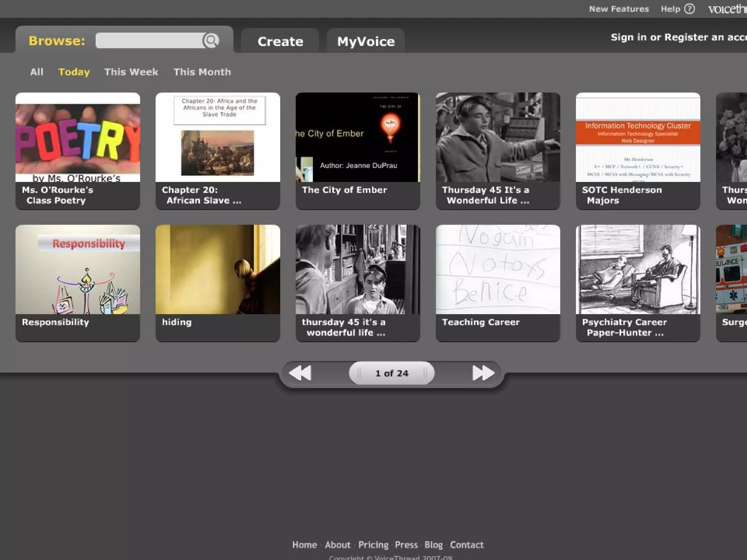747x560 pixels.
Task: Go to next page with forward arrows
Action: tap(483, 373)
